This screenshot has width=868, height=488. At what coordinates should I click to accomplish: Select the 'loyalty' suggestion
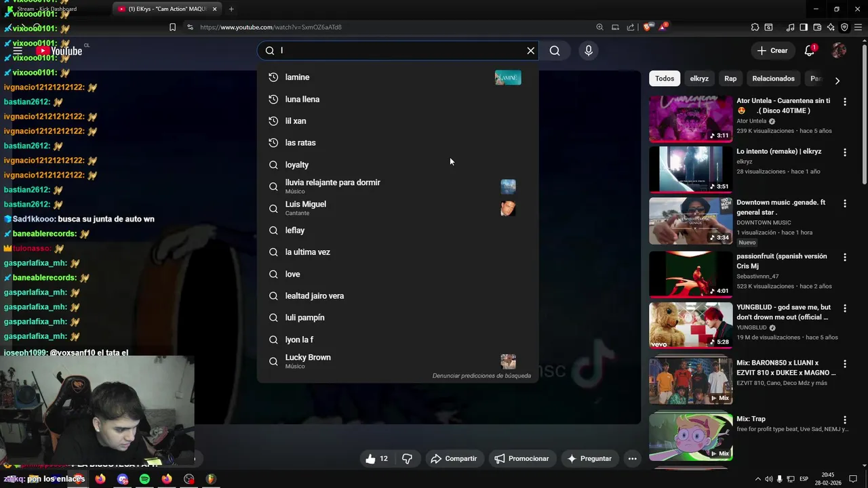[397, 165]
